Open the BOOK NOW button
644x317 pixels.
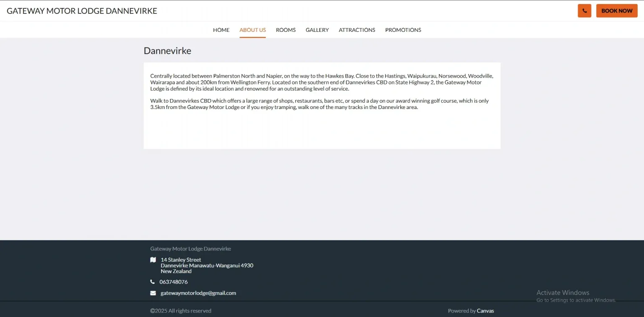coord(617,11)
